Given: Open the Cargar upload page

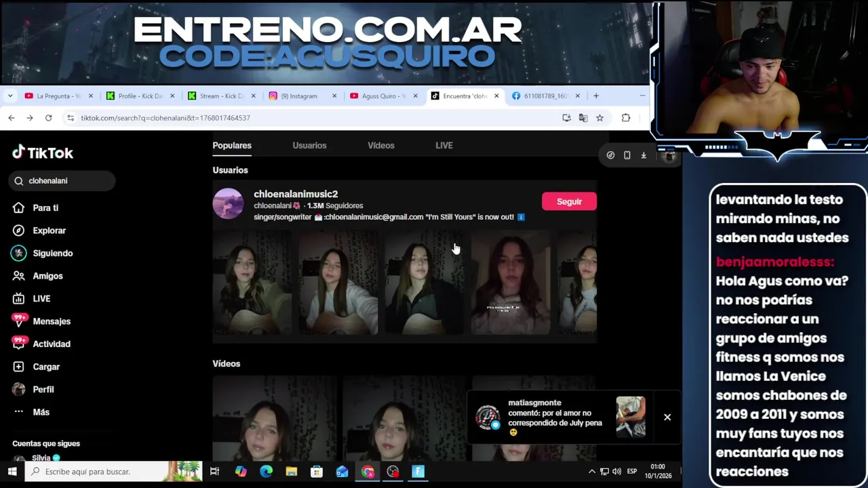Looking at the screenshot, I should point(46,367).
